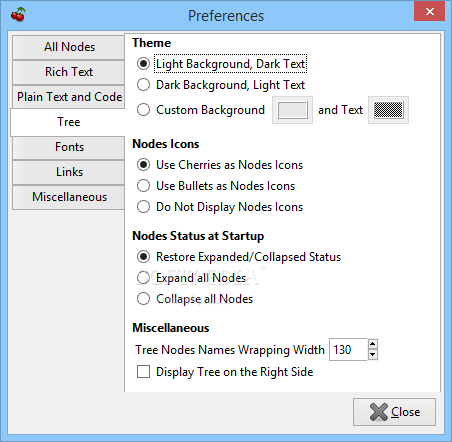
Task: Enable Display Tree on the Right Side
Action: [143, 372]
